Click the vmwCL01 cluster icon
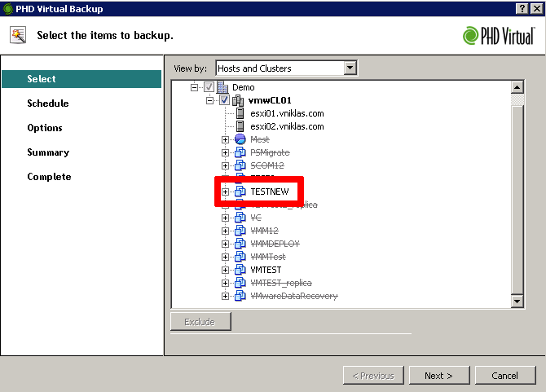The image size is (546, 392). [238, 100]
